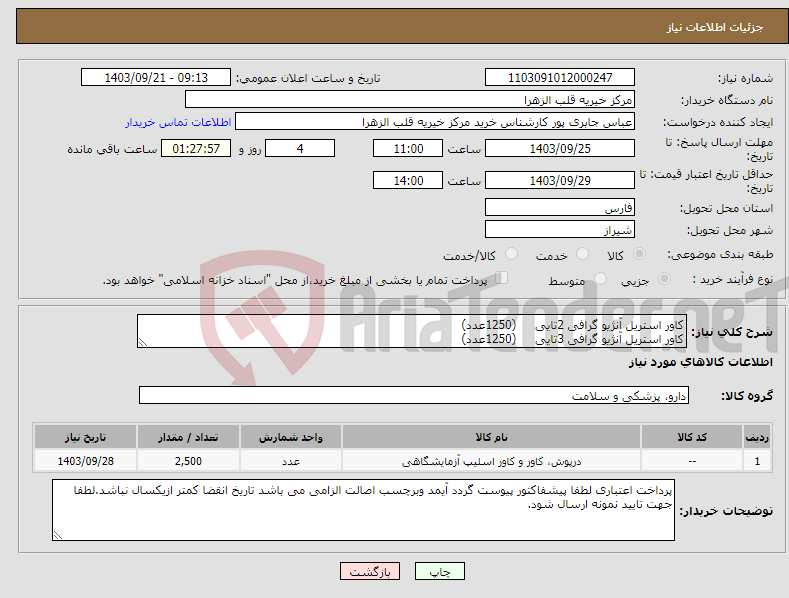Click the price validity date 1403/09/29
The image size is (789, 598).
click(560, 180)
